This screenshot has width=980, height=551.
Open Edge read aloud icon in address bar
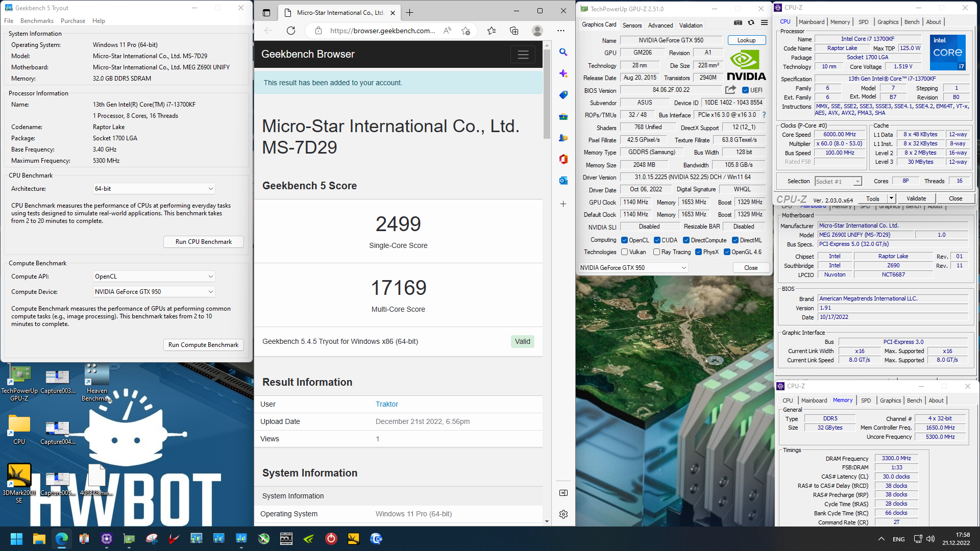(x=448, y=31)
